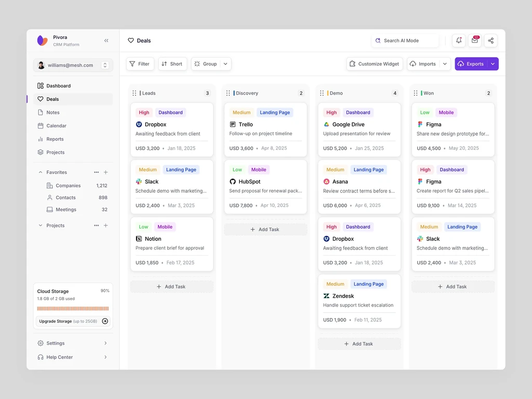Click the Zendesk logo icon

(x=326, y=296)
